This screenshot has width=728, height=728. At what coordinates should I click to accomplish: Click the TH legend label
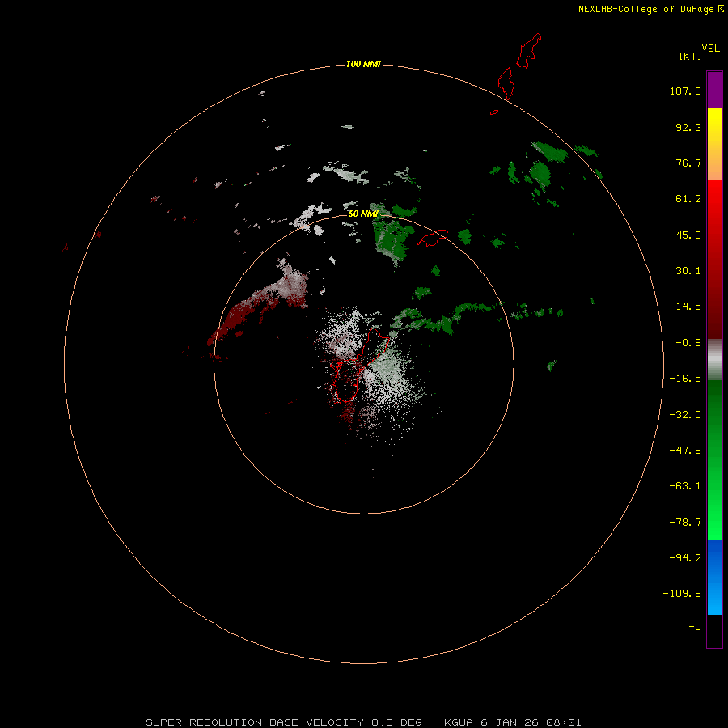695,629
